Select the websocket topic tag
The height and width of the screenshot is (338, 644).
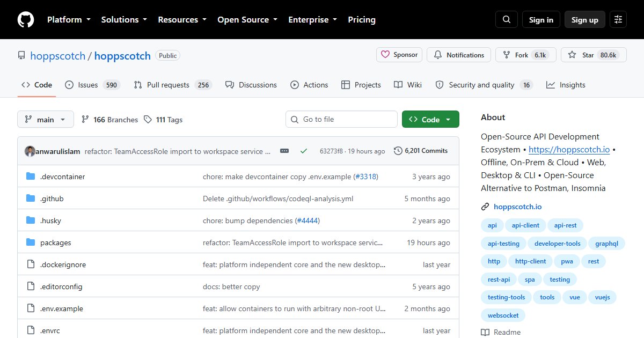pos(503,315)
